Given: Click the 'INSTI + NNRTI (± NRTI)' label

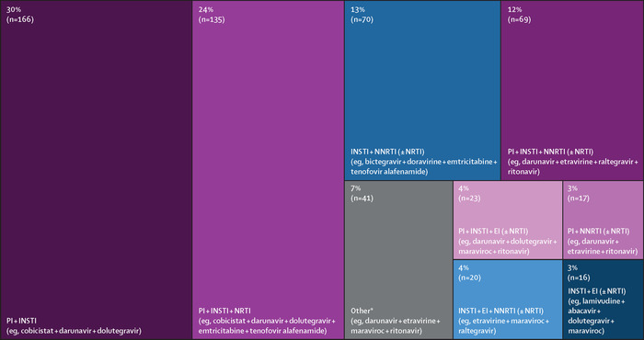Looking at the screenshot, I should (x=387, y=153).
